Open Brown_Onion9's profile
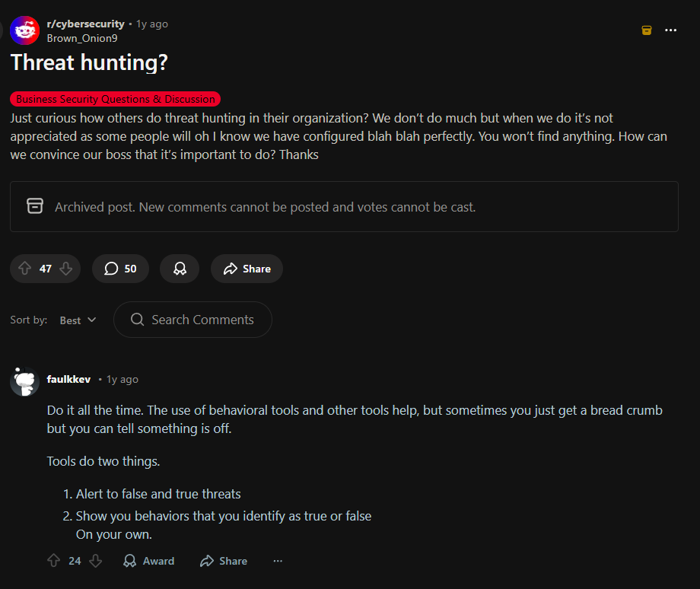Screen dimensions: 700x589 pyautogui.click(x=82, y=38)
